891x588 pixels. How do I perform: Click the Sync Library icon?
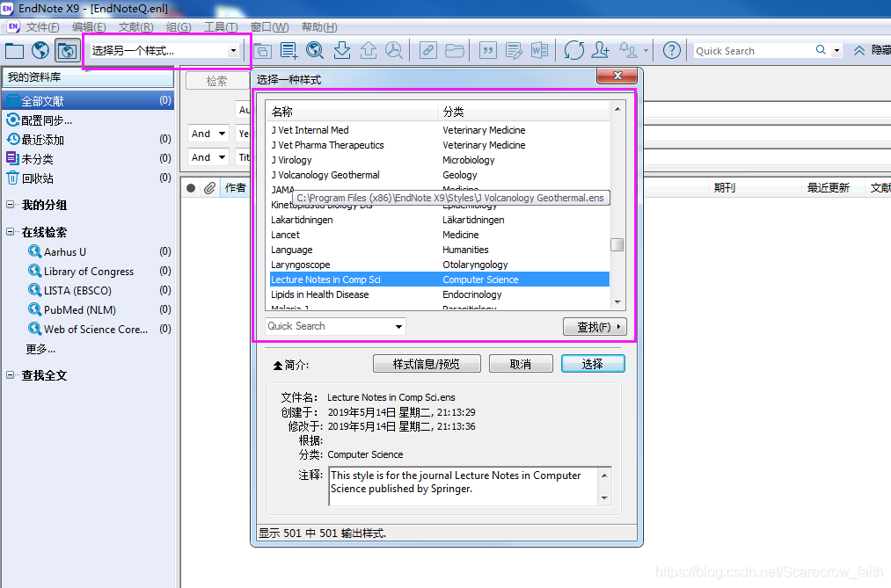[574, 50]
